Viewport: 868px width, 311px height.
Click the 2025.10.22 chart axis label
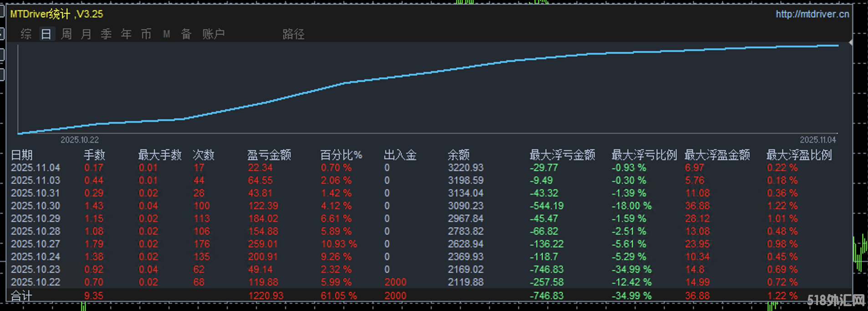tap(80, 140)
